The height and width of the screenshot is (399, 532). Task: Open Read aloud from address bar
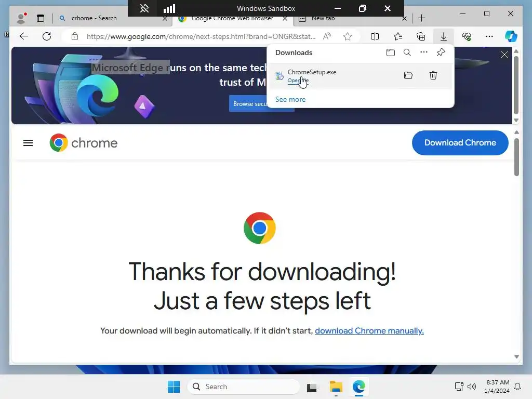(x=327, y=36)
